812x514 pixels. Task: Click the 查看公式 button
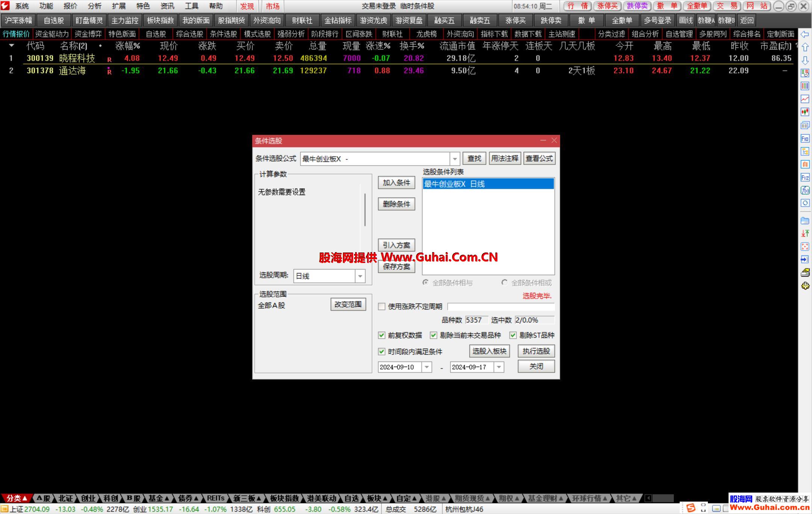539,159
